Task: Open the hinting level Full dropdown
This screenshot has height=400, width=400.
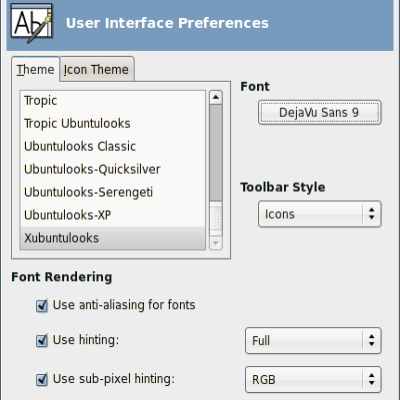Action: coord(313,341)
